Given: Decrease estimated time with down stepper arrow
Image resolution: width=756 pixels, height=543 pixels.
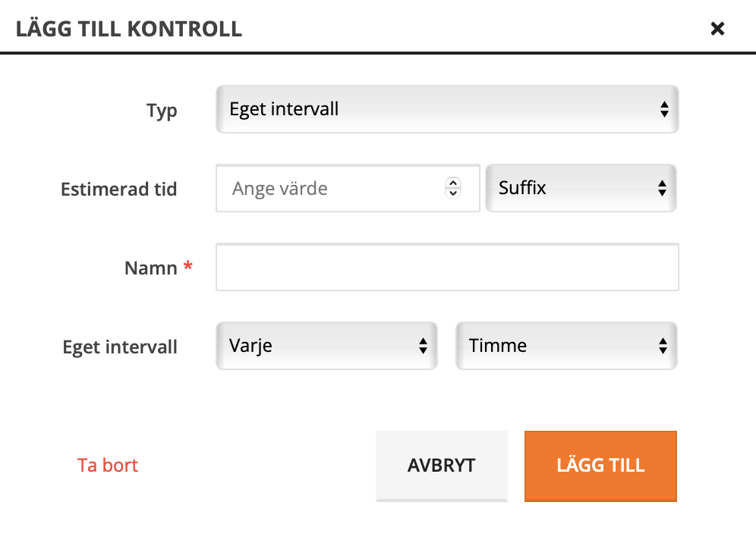Looking at the screenshot, I should click(453, 193).
